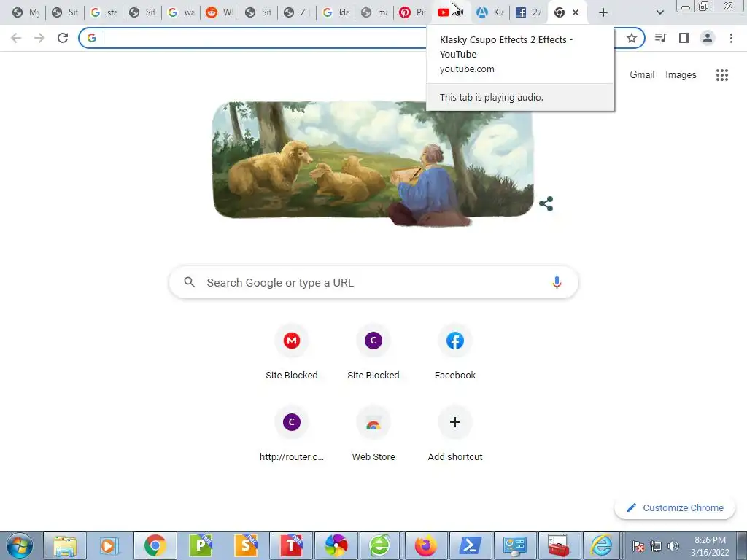The image size is (747, 560).
Task: Start voice search with the microphone
Action: (x=557, y=282)
